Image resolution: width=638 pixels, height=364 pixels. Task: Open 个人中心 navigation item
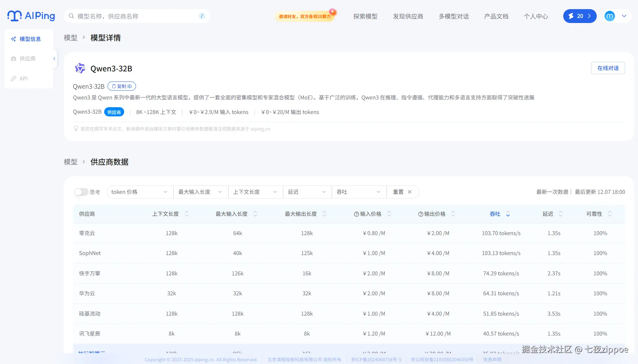(536, 16)
